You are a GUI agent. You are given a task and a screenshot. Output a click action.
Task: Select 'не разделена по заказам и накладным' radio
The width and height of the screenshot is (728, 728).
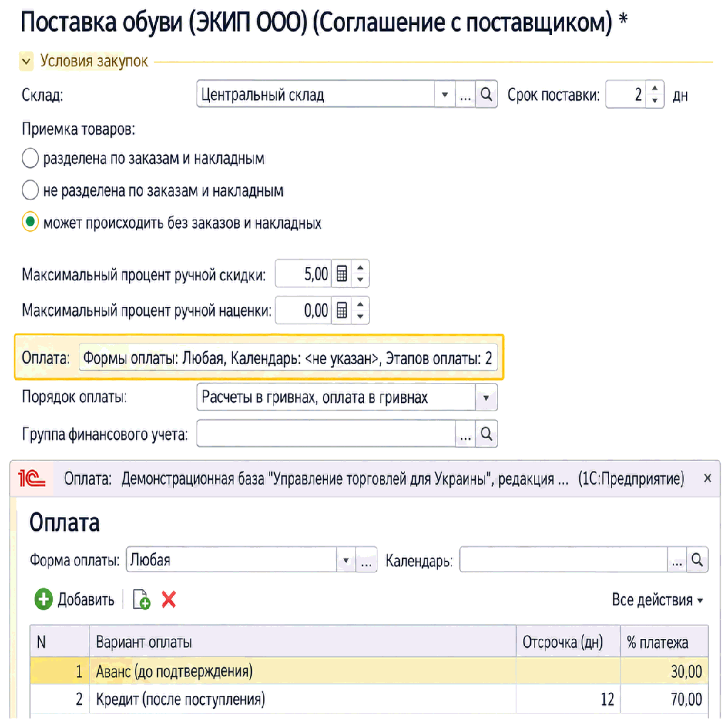coord(30,190)
